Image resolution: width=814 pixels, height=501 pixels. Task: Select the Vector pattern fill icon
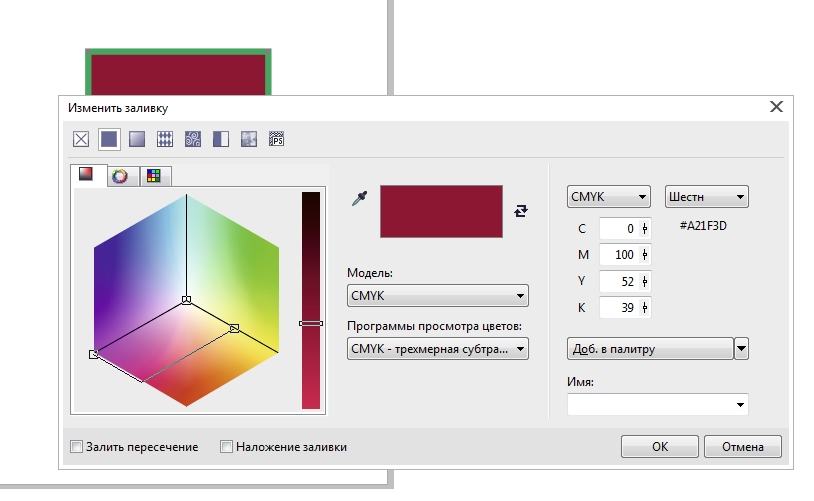click(165, 139)
